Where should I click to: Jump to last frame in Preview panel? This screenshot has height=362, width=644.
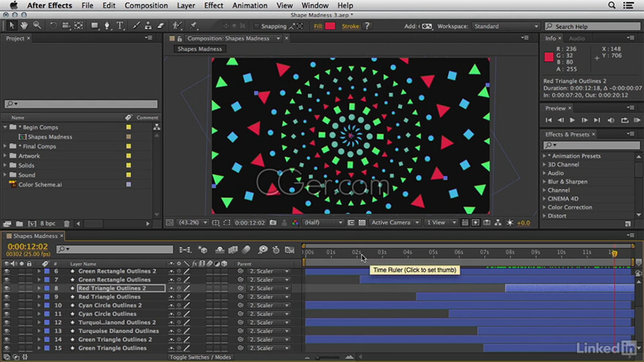point(596,120)
